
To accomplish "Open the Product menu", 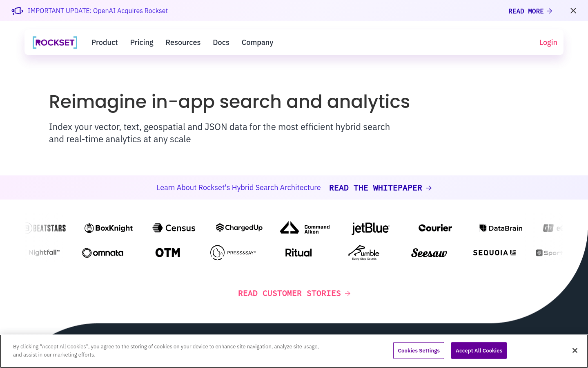I will tap(105, 43).
